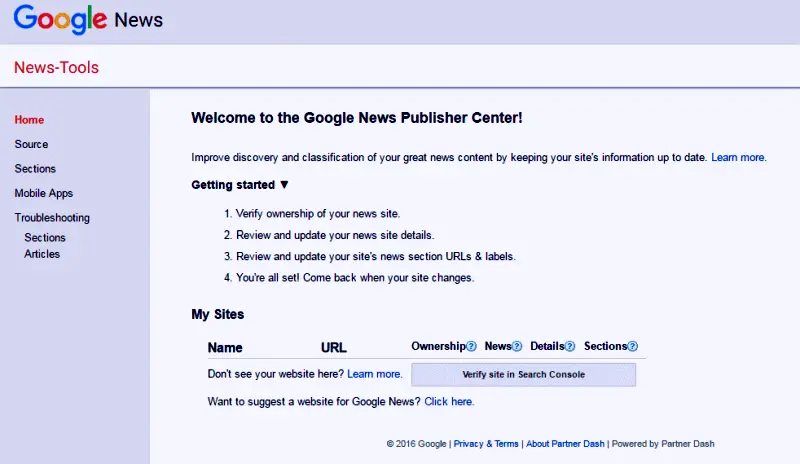Image resolution: width=800 pixels, height=464 pixels.
Task: Click the Powered by Partner Dash text
Action: pyautogui.click(x=663, y=444)
